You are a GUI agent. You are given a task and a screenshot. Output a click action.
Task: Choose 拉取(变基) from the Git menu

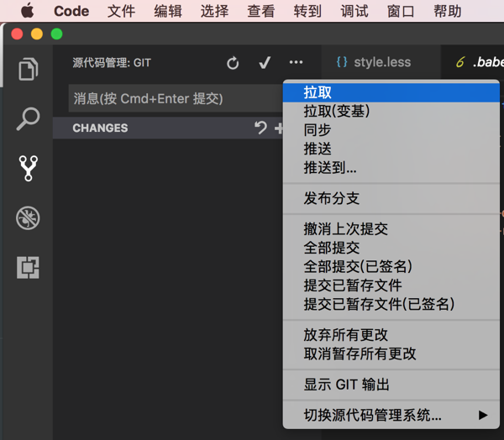coord(391,111)
